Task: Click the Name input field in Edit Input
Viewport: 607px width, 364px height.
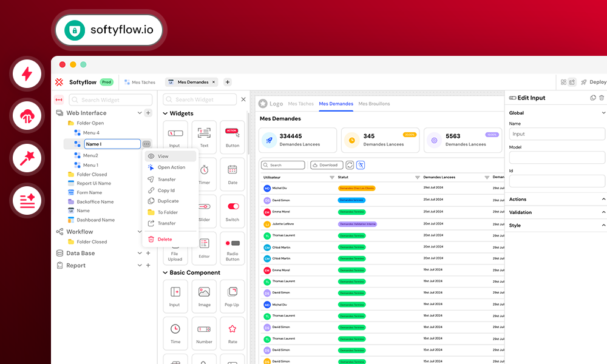Action: coord(557,134)
